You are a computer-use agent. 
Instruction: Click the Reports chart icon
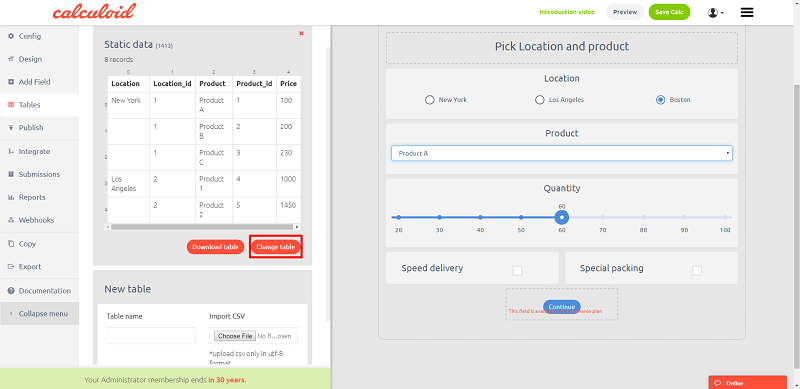tap(11, 197)
